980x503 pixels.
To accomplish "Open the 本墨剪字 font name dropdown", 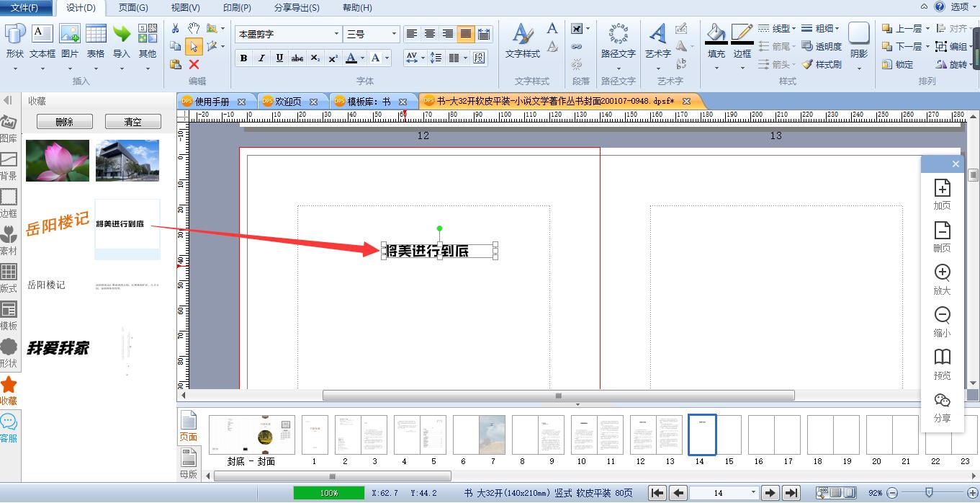I will point(336,34).
